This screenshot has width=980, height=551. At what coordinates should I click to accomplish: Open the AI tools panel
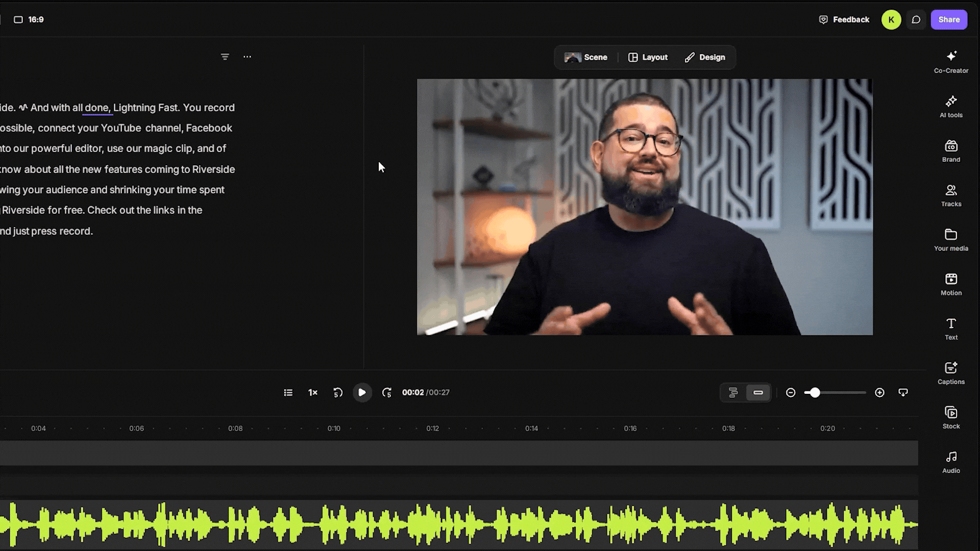pyautogui.click(x=951, y=107)
